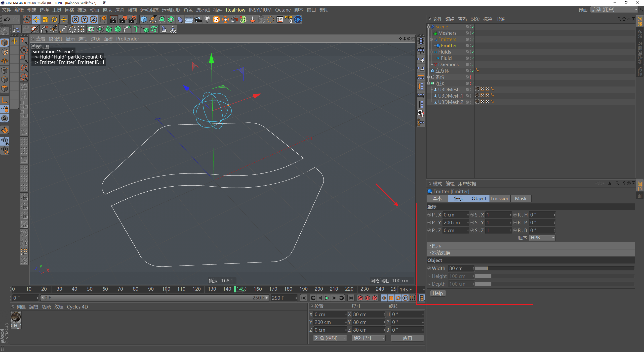
Task: Click the Camera object icon
Action: click(x=198, y=19)
